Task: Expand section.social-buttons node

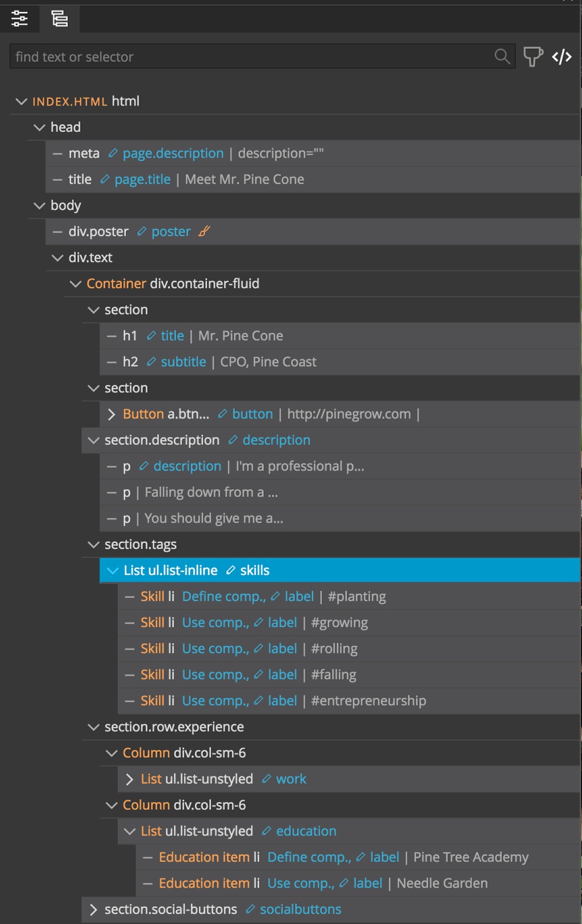Action: 94,910
